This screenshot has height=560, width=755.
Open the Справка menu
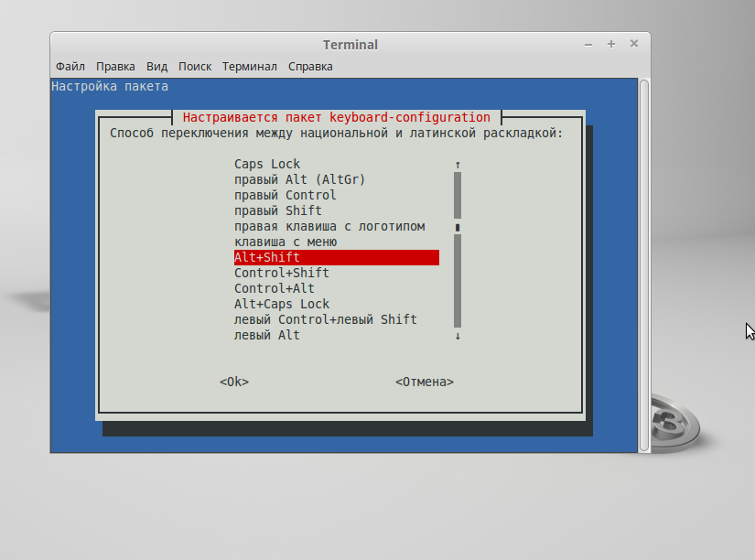click(x=310, y=67)
